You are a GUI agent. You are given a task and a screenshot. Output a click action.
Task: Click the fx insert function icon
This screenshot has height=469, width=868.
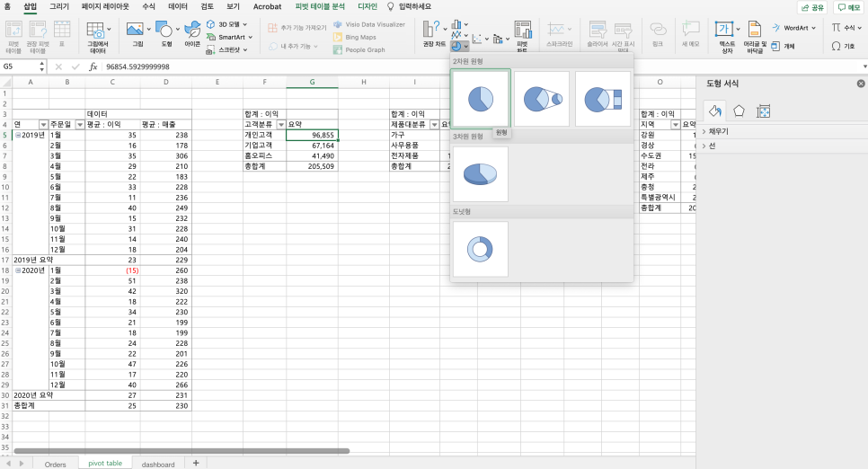tap(93, 66)
